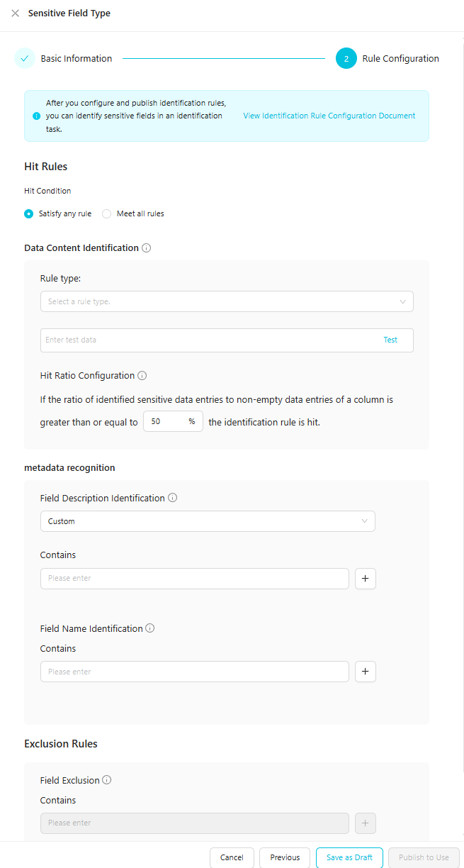Add a Field Description Contains entry with plus
The width and height of the screenshot is (464, 868).
tap(365, 579)
